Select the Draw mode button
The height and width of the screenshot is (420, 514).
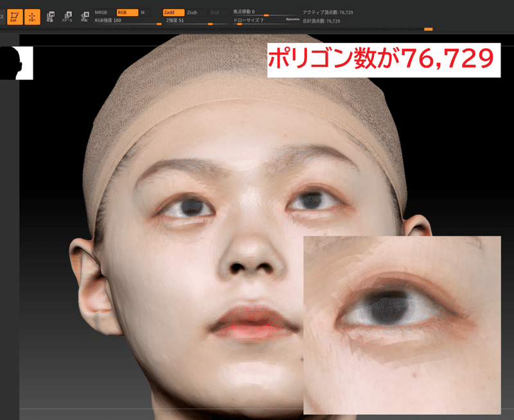tap(32, 17)
